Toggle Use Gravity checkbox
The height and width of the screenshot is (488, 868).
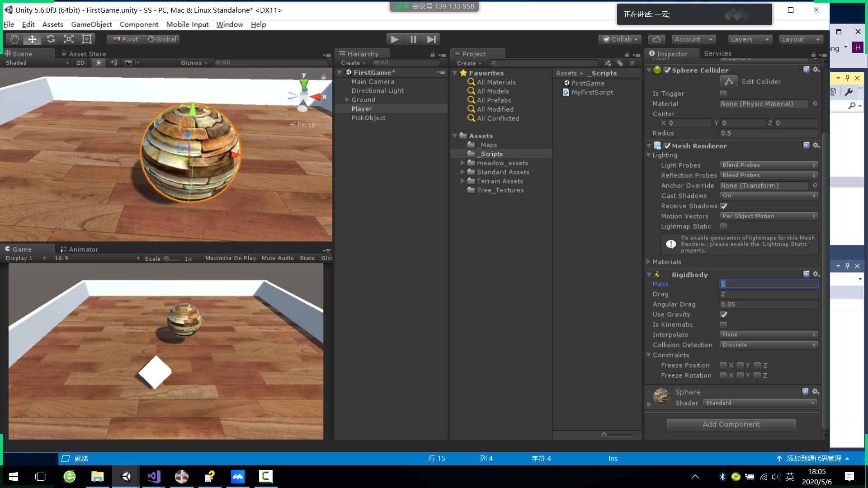click(723, 314)
